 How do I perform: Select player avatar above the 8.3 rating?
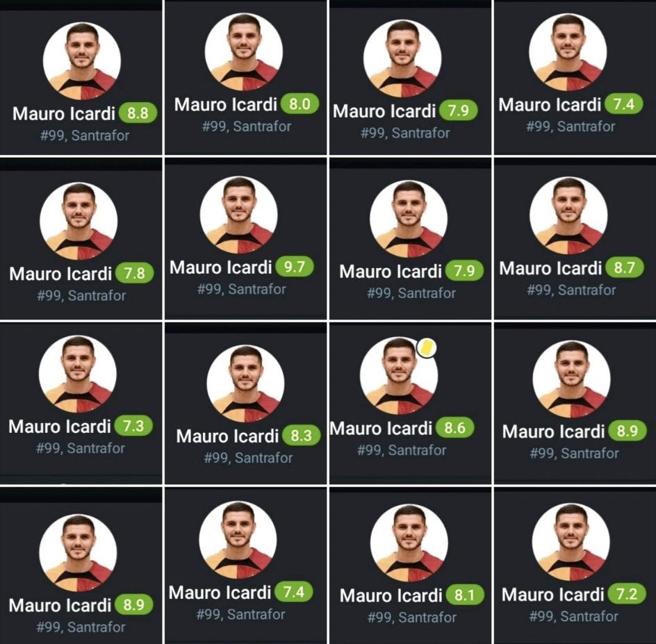point(245,384)
